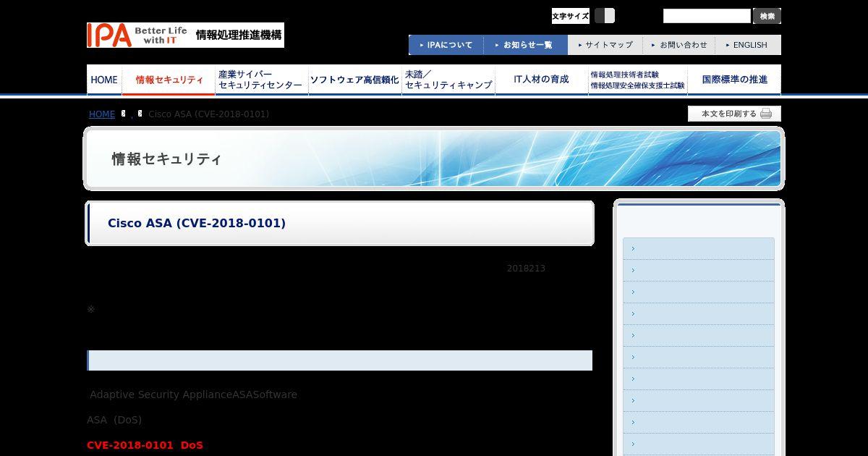The image size is (868, 456).
Task: Select the dark half of the 文字サイズ switch
Action: pyautogui.click(x=600, y=16)
